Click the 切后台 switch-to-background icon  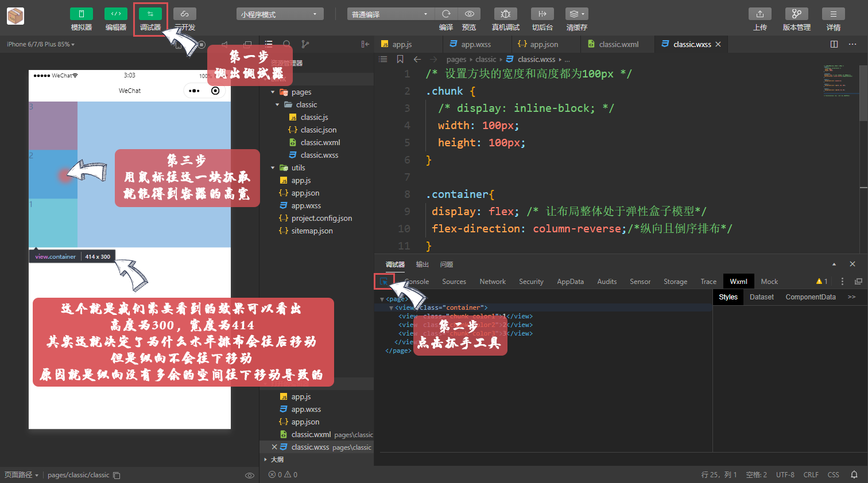pyautogui.click(x=542, y=14)
